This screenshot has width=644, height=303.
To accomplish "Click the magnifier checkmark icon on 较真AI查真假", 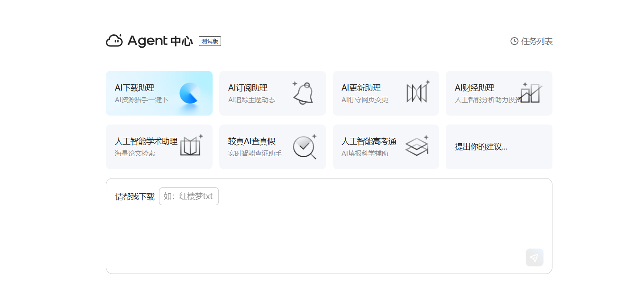I will (x=304, y=146).
